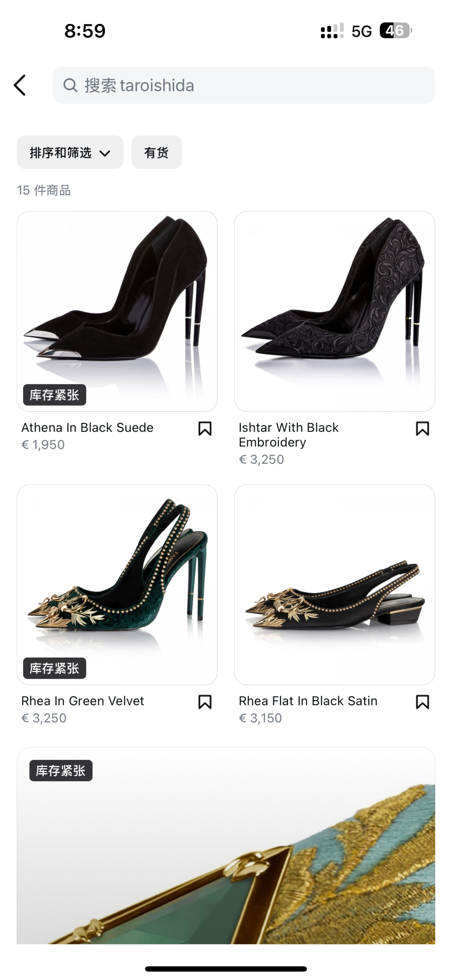The width and height of the screenshot is (452, 980).
Task: Open Athena In Black Suede product image
Action: point(117,301)
